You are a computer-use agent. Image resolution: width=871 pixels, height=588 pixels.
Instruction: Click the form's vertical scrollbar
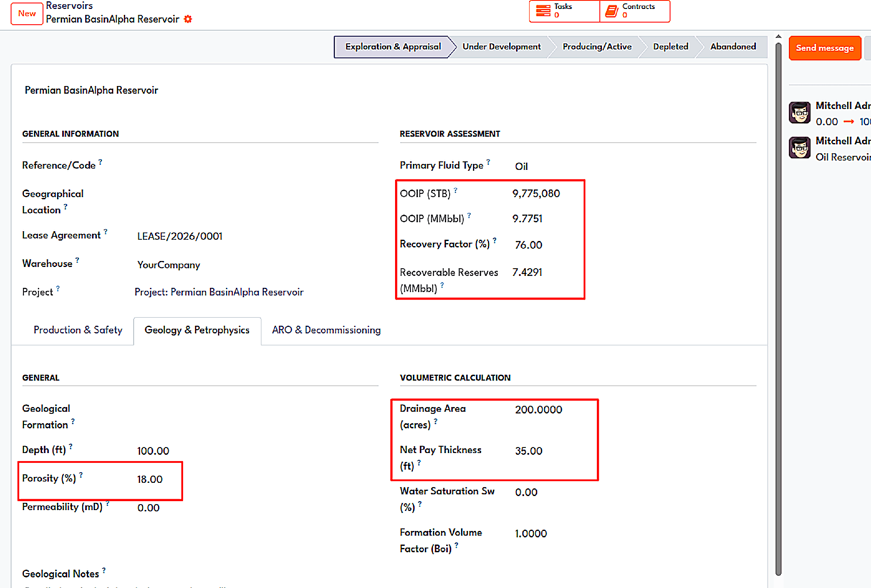[778, 309]
